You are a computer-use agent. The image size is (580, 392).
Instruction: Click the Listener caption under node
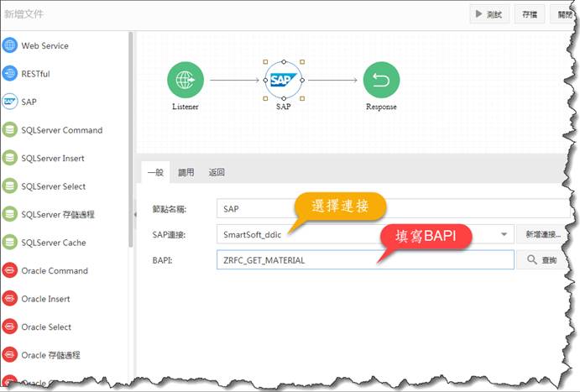185,107
